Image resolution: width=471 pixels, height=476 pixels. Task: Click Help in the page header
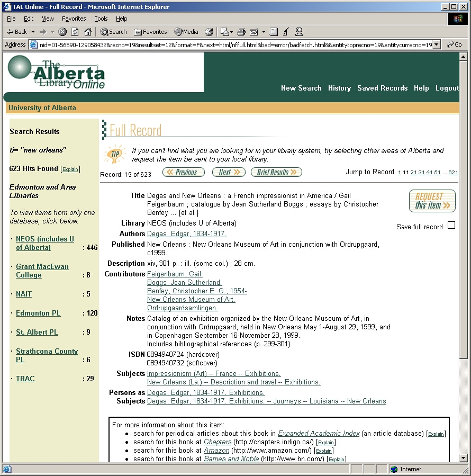click(421, 88)
